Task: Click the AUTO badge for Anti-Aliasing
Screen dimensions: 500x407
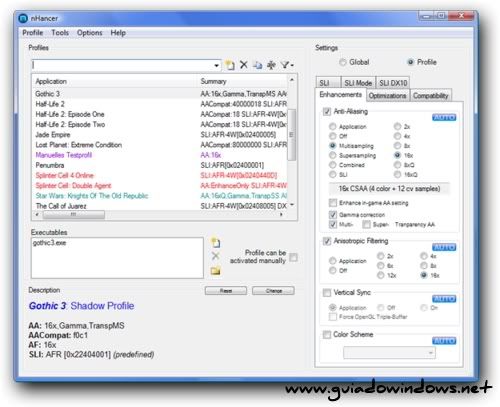Action: [x=444, y=117]
